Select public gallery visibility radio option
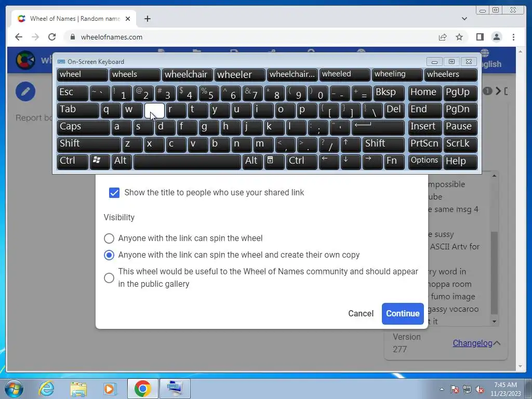Screen dimensions: 532x399 [109, 278]
